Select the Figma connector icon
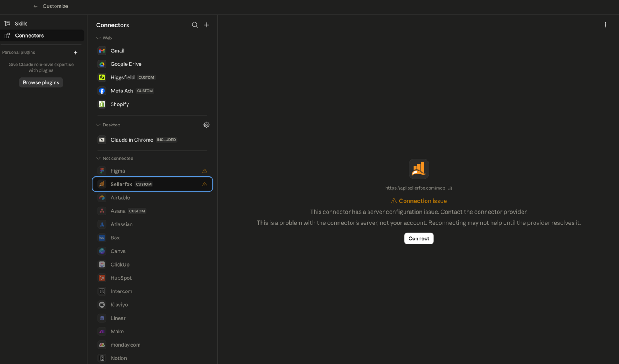The width and height of the screenshot is (619, 364). coord(102,171)
